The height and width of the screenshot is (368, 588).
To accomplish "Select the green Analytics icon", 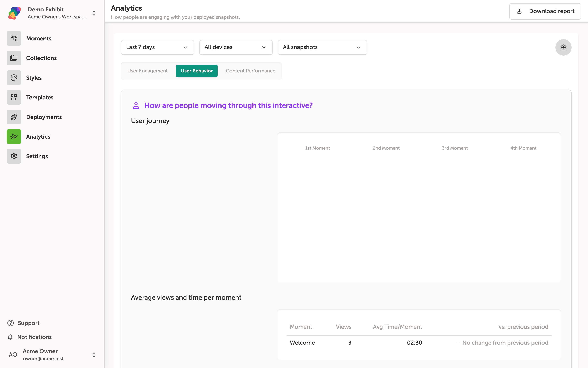I will pyautogui.click(x=14, y=137).
